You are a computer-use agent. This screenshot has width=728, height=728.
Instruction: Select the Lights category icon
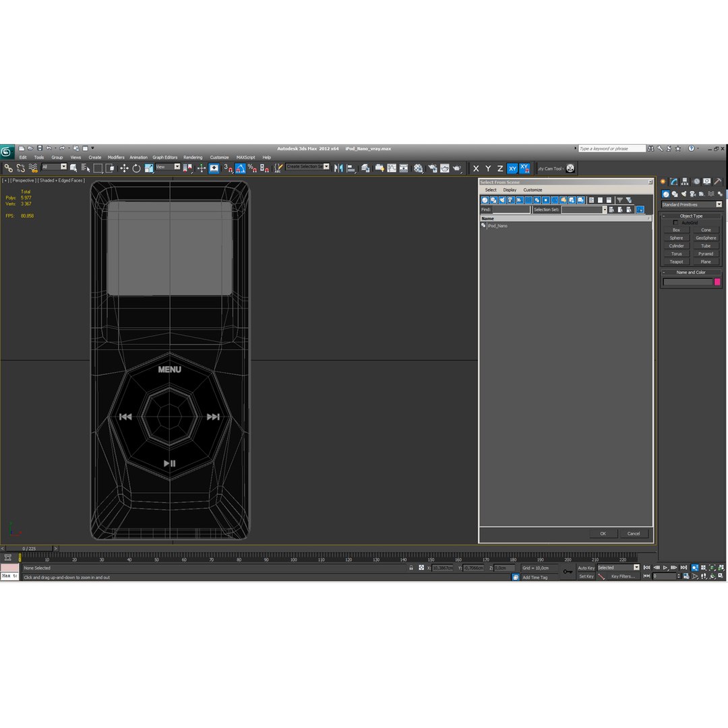[x=684, y=194]
